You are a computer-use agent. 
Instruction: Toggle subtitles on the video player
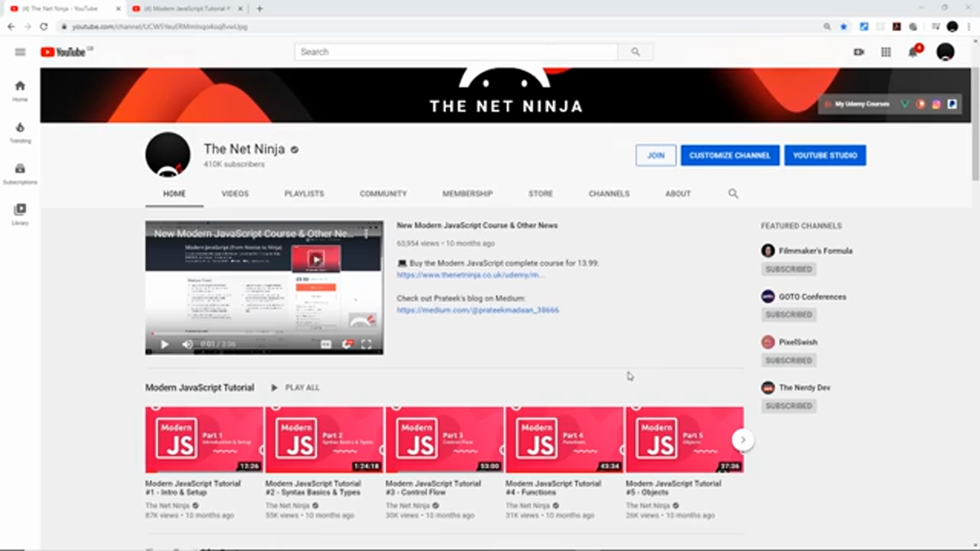click(326, 344)
